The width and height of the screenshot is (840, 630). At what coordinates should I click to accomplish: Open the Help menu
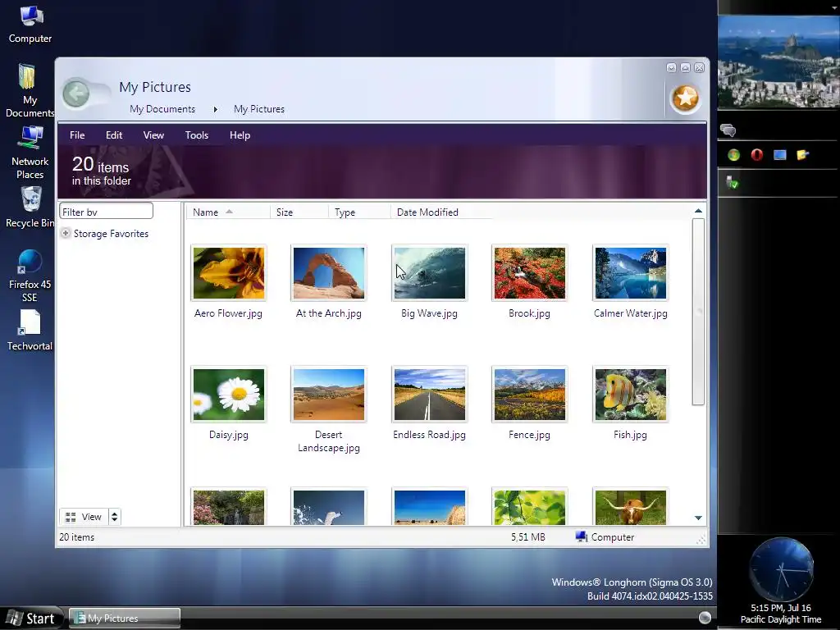(240, 135)
